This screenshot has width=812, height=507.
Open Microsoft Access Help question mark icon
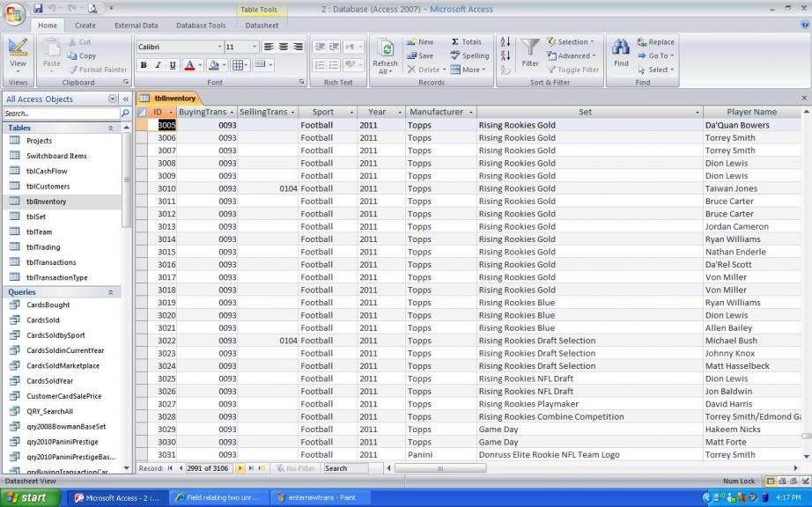pyautogui.click(x=805, y=25)
